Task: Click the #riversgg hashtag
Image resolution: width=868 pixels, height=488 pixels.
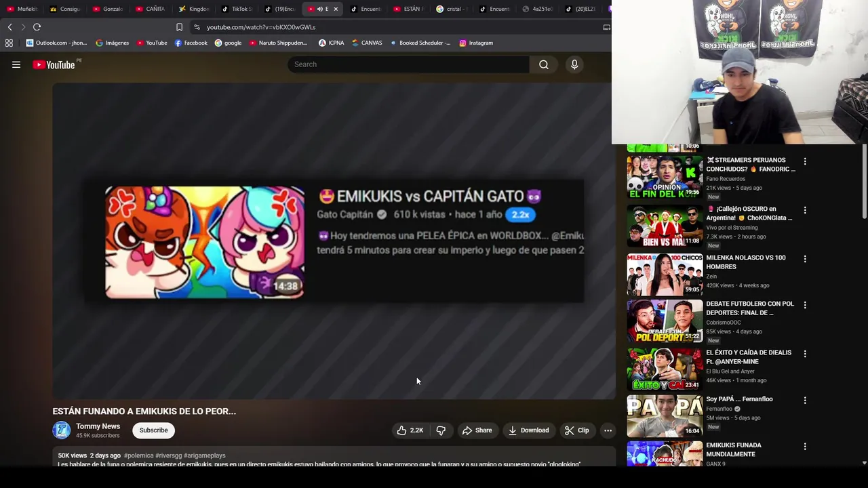Action: [x=169, y=455]
